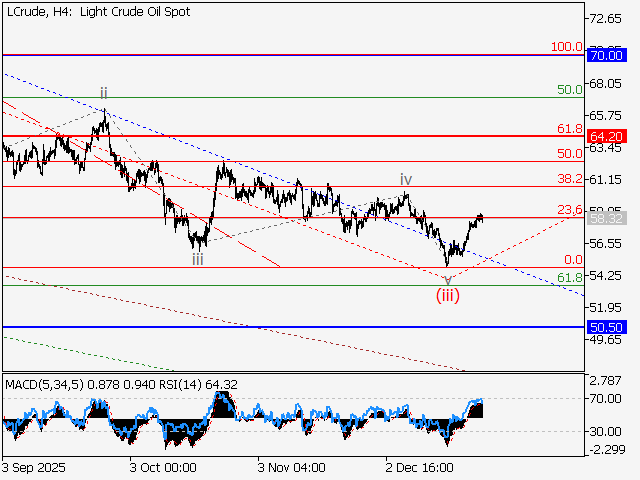Select the wave ii label at the peak
Image resolution: width=640 pixels, height=480 pixels.
click(x=103, y=93)
